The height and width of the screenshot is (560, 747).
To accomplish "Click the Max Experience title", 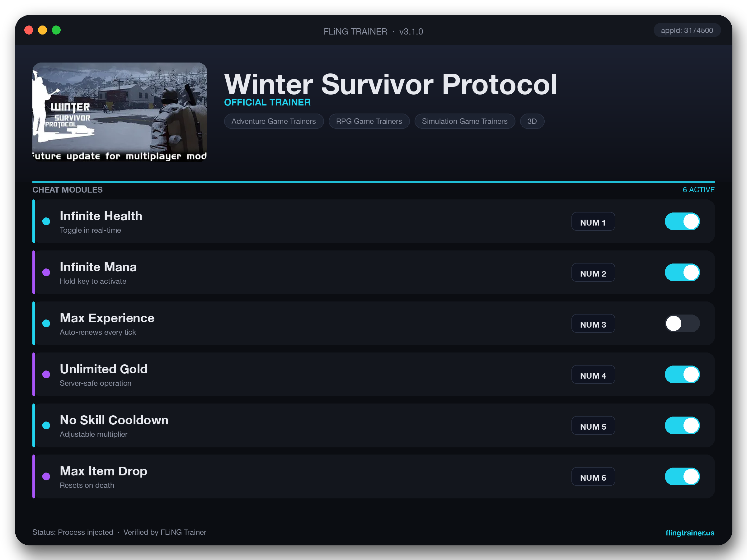I will click(107, 318).
